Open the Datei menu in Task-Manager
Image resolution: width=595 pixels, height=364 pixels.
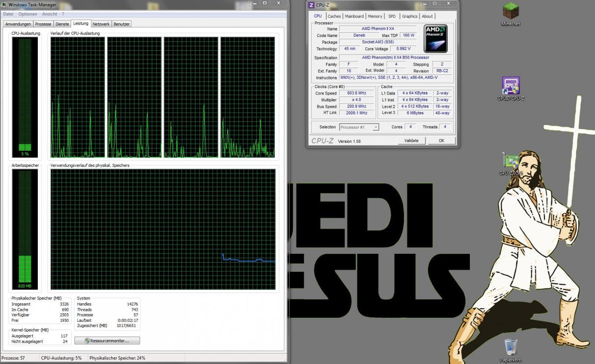coord(8,14)
